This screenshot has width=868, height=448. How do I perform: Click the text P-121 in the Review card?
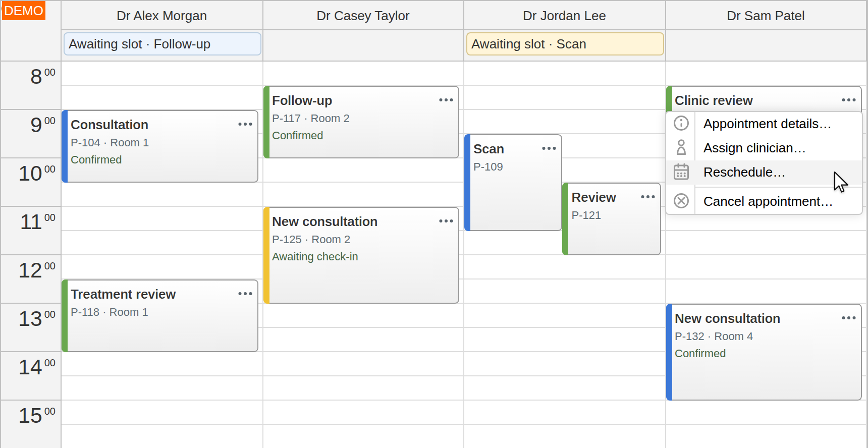click(586, 215)
